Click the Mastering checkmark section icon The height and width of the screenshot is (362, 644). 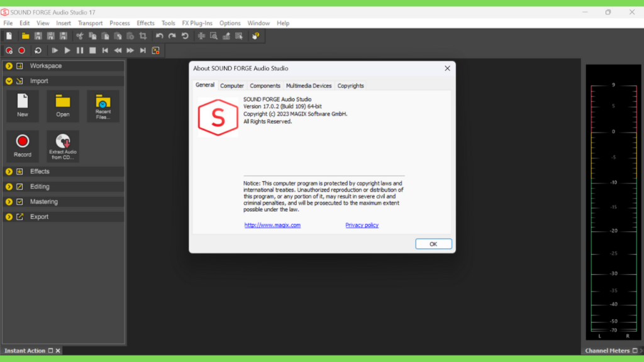point(19,202)
